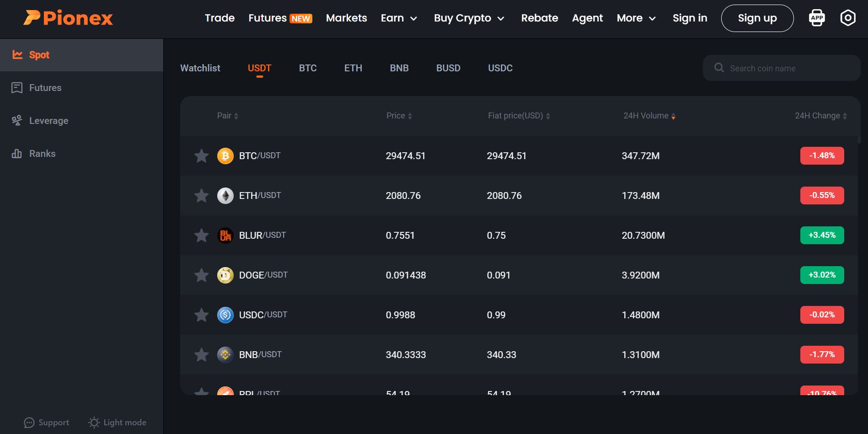This screenshot has height=434, width=868.
Task: Star BNB/USDT as favorite
Action: click(201, 355)
